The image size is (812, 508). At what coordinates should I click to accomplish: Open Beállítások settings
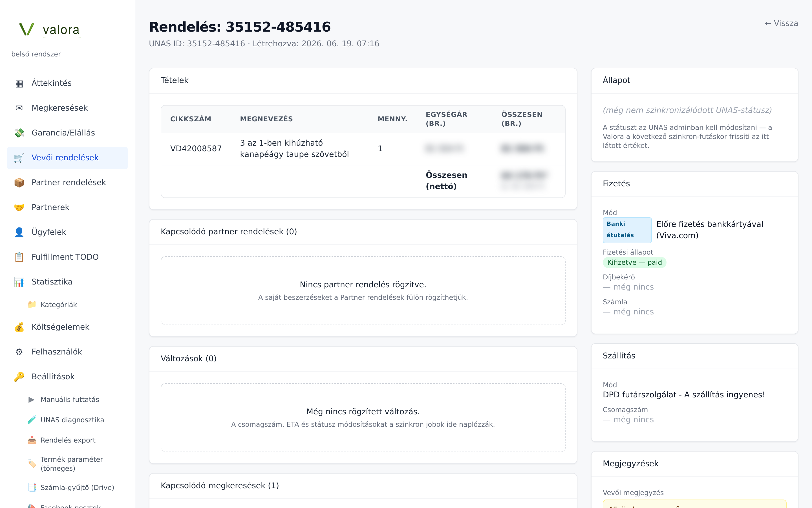(67, 377)
